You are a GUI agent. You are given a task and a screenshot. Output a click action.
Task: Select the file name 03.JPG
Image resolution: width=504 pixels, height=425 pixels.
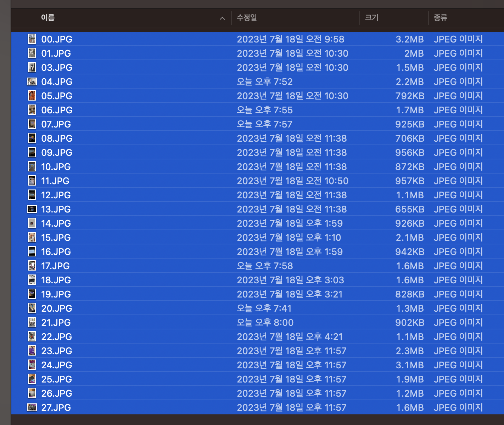[57, 68]
